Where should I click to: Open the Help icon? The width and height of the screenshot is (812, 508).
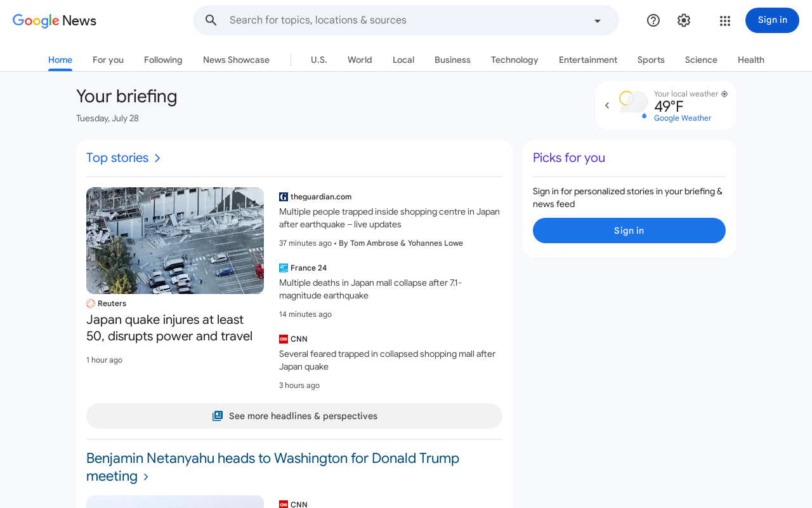pyautogui.click(x=653, y=20)
